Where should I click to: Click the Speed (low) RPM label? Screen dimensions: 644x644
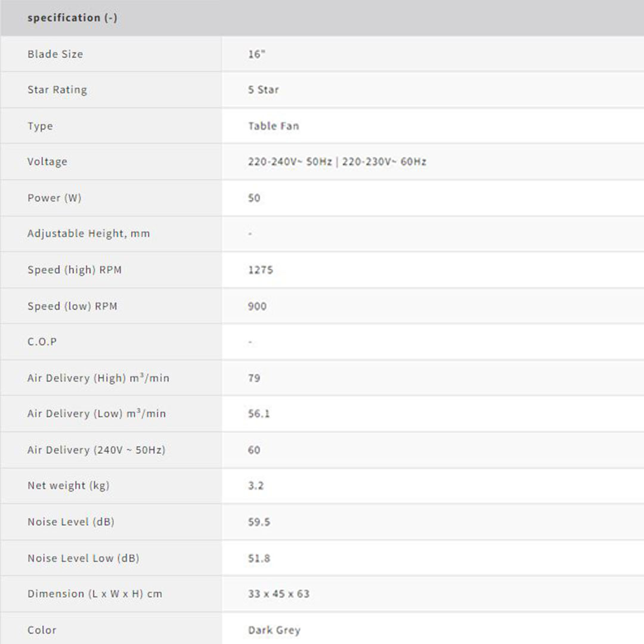pyautogui.click(x=72, y=306)
